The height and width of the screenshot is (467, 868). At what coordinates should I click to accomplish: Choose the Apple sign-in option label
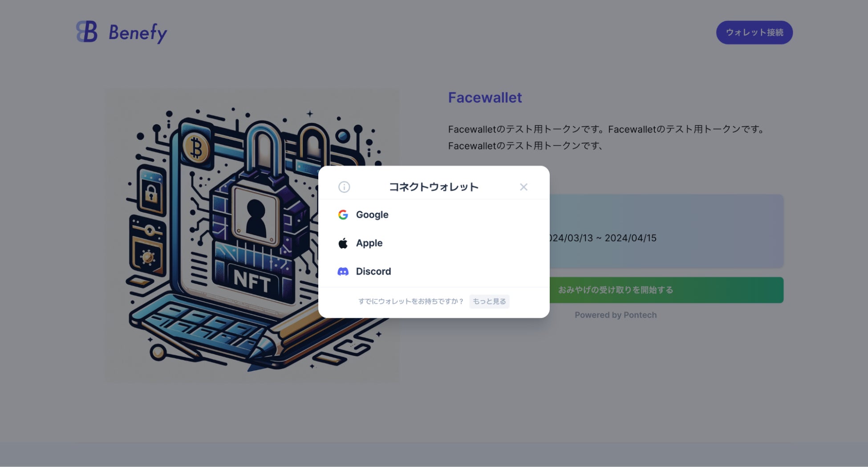click(x=369, y=243)
